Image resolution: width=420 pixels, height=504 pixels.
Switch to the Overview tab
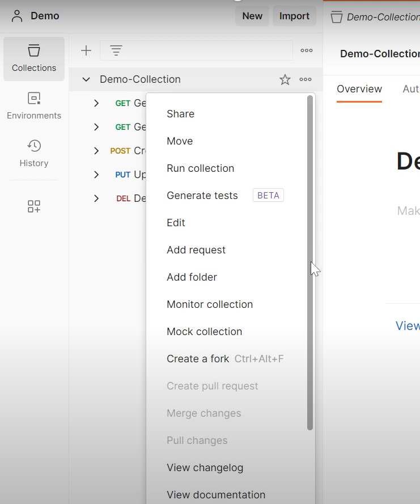click(x=359, y=89)
